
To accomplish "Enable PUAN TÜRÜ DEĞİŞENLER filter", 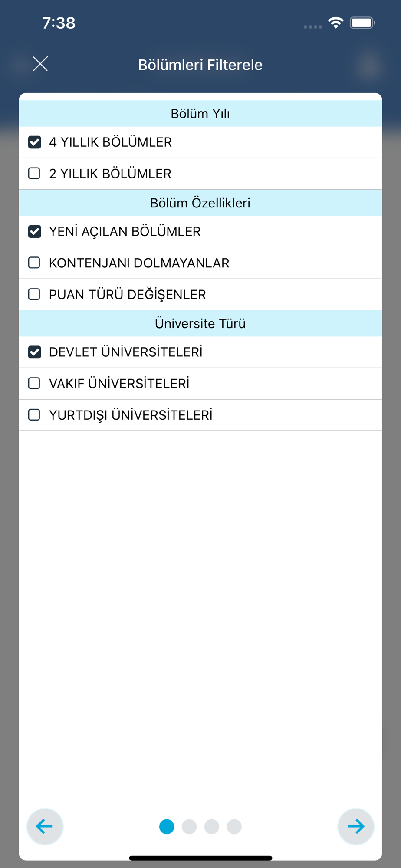I will pyautogui.click(x=34, y=294).
